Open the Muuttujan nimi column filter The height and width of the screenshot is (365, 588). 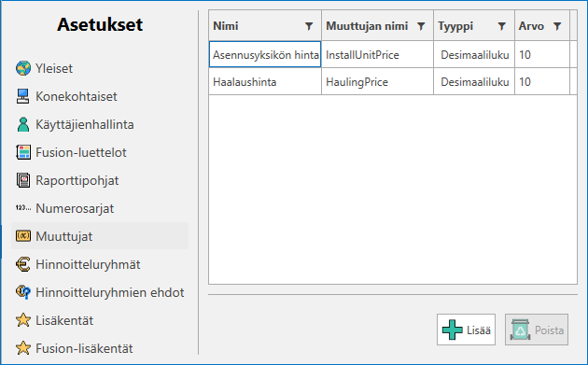[x=421, y=26]
